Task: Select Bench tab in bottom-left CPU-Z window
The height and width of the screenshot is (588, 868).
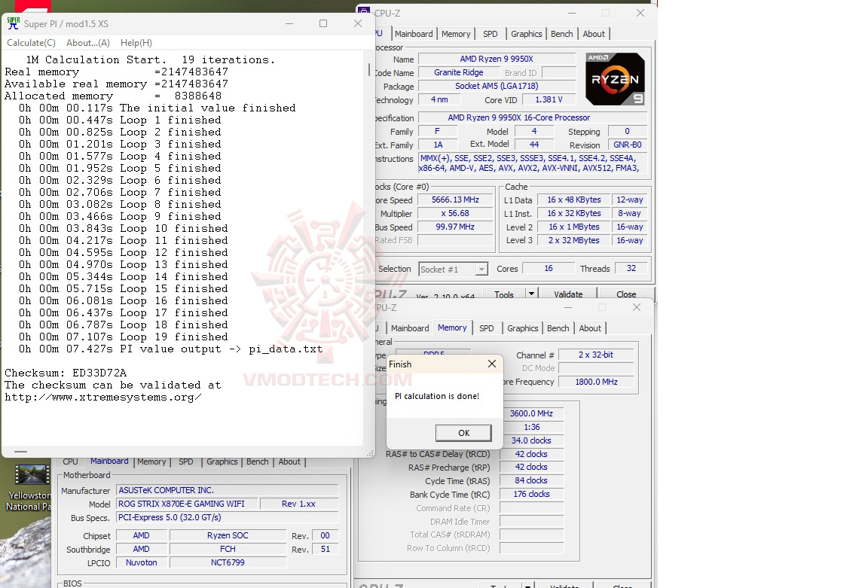Action: pyautogui.click(x=257, y=462)
